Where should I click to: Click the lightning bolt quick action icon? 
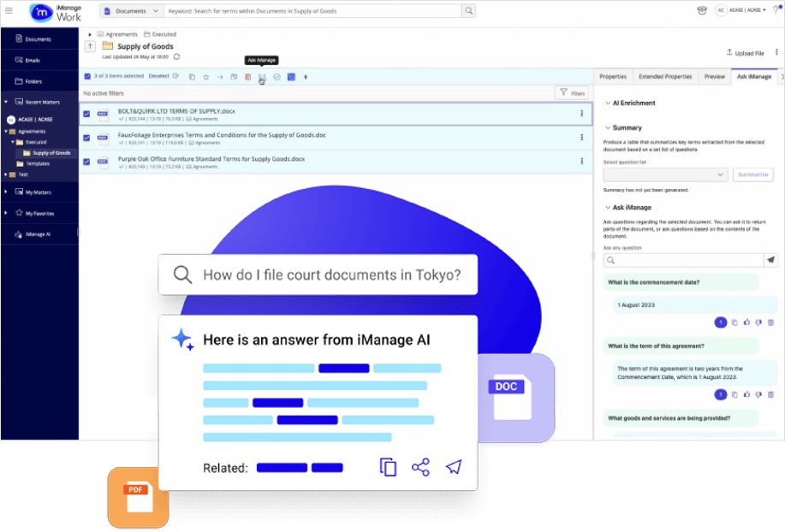[306, 77]
